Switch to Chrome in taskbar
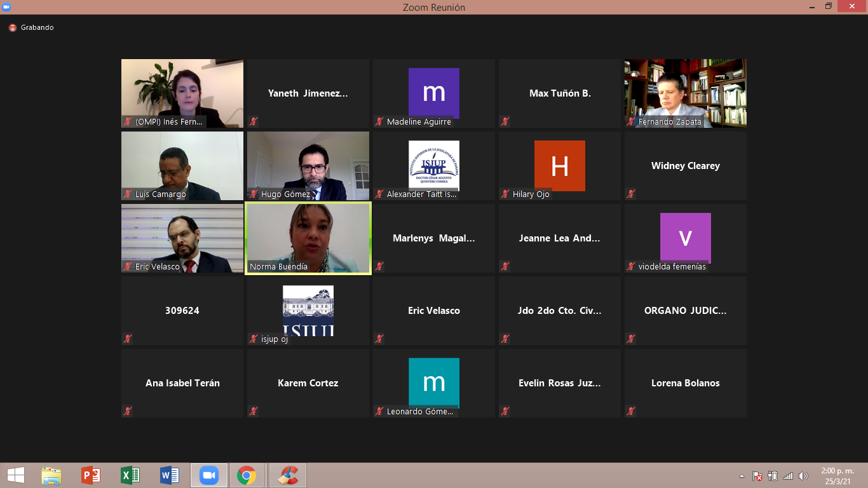 (x=247, y=475)
